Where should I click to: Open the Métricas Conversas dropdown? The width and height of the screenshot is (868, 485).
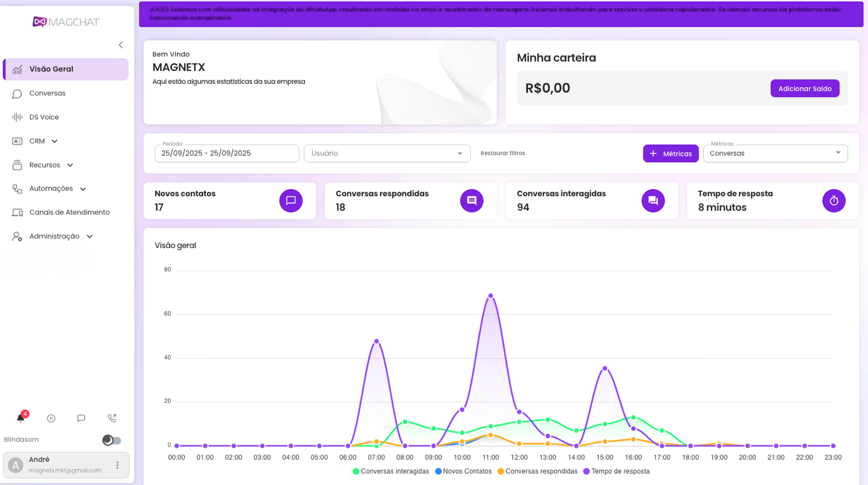(x=775, y=153)
